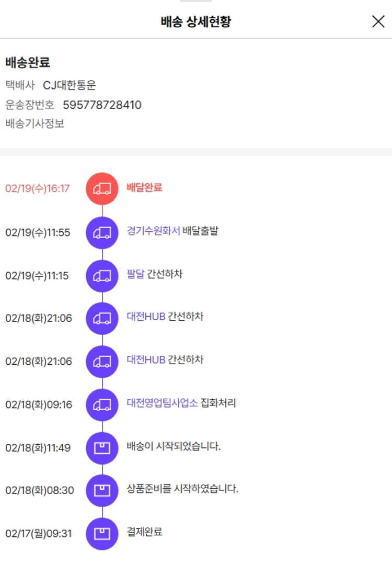This screenshot has height=562, width=392.
Task: Select the red 배달완료 status text
Action: [x=144, y=187]
